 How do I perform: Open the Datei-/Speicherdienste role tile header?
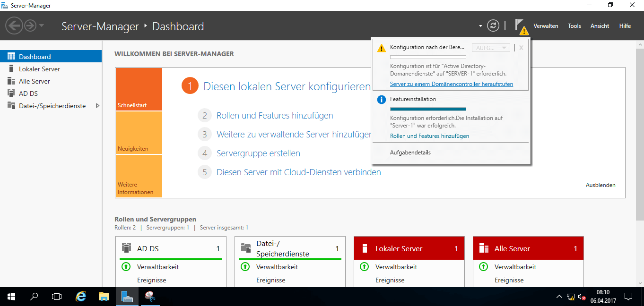coord(290,248)
